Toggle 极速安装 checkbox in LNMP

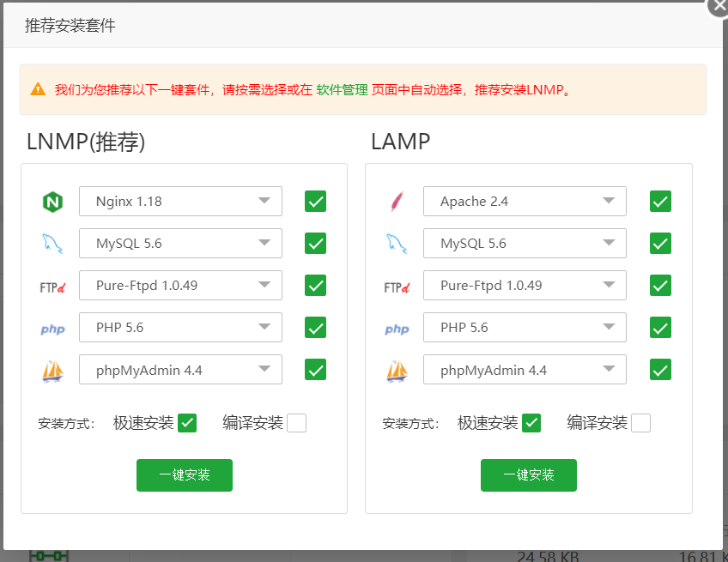(x=187, y=423)
